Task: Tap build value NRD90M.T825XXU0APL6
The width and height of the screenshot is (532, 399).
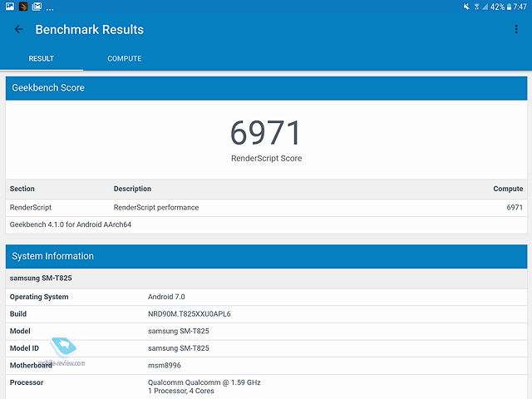Action: pyautogui.click(x=190, y=314)
